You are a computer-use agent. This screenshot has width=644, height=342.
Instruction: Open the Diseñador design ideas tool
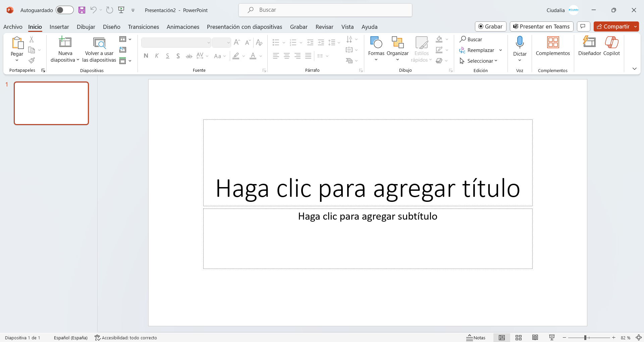(589, 43)
